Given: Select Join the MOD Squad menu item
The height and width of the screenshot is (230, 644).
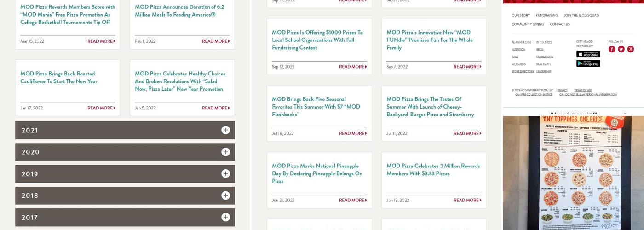Looking at the screenshot, I should (581, 15).
